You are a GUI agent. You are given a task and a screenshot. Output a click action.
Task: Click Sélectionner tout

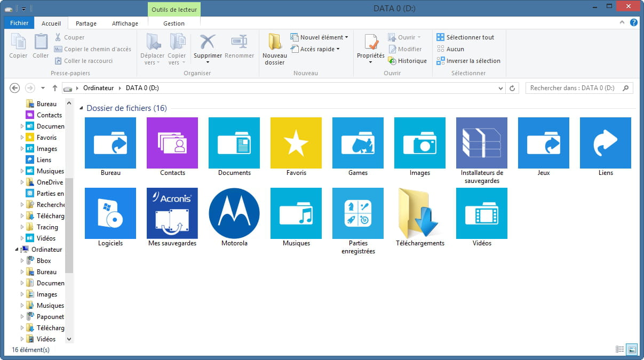pos(465,37)
